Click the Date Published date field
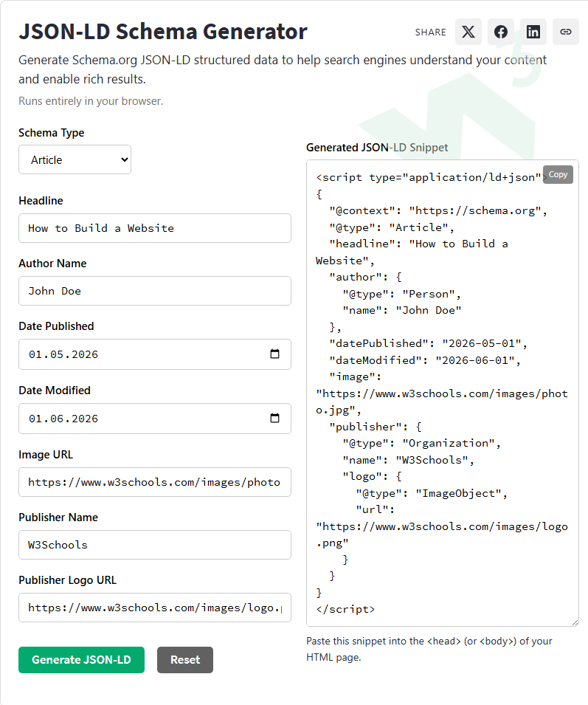Screen dimensions: 588x705 [x=154, y=354]
